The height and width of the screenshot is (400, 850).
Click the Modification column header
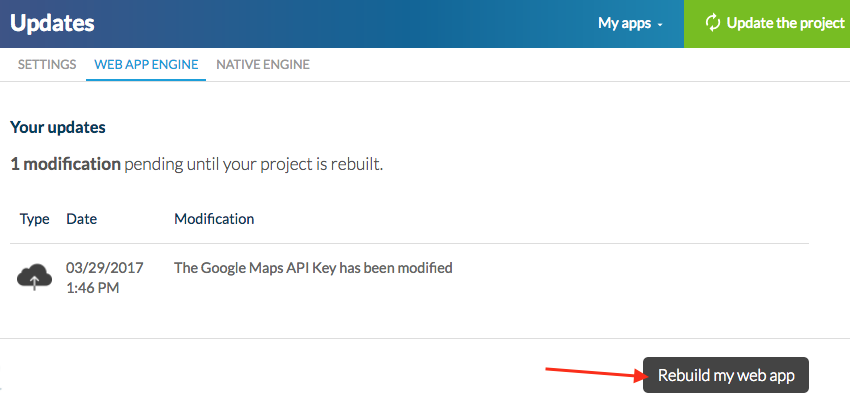(x=214, y=218)
